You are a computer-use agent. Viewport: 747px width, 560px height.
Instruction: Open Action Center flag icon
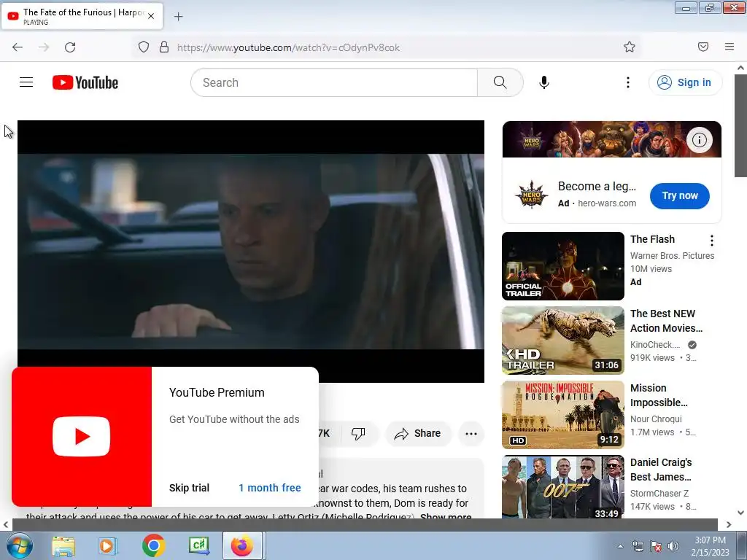click(656, 547)
